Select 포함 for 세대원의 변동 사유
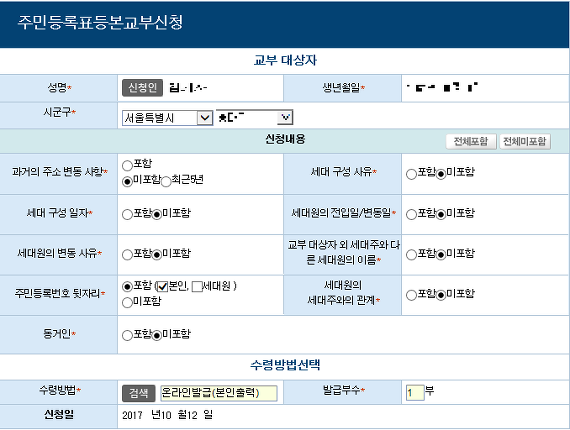Image resolution: width=570 pixels, height=430 pixels. click(x=127, y=255)
